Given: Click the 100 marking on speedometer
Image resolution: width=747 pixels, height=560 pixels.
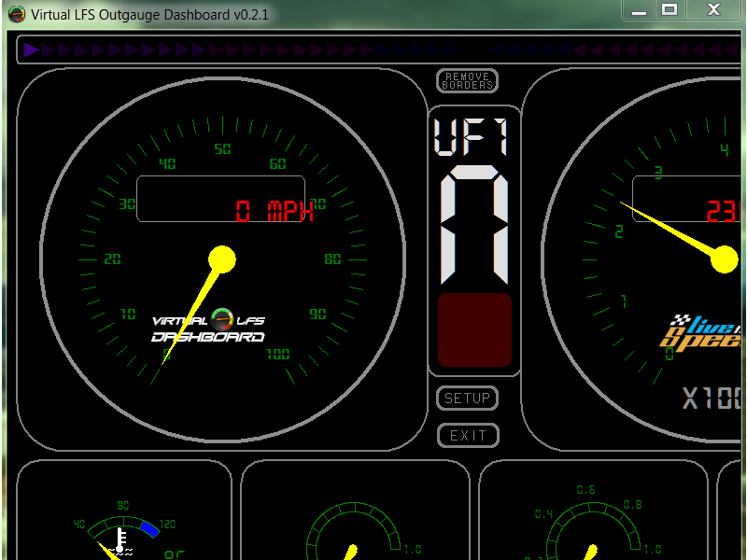Looking at the screenshot, I should coord(277,355).
